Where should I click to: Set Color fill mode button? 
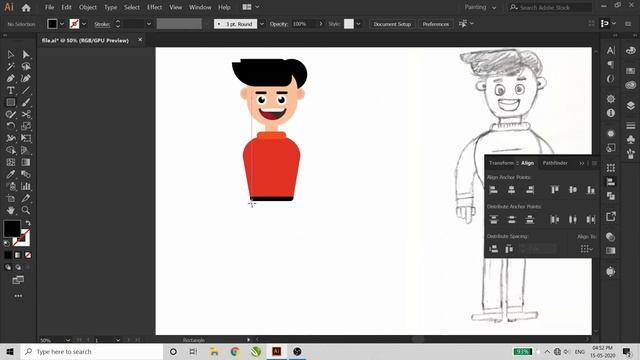click(x=8, y=255)
